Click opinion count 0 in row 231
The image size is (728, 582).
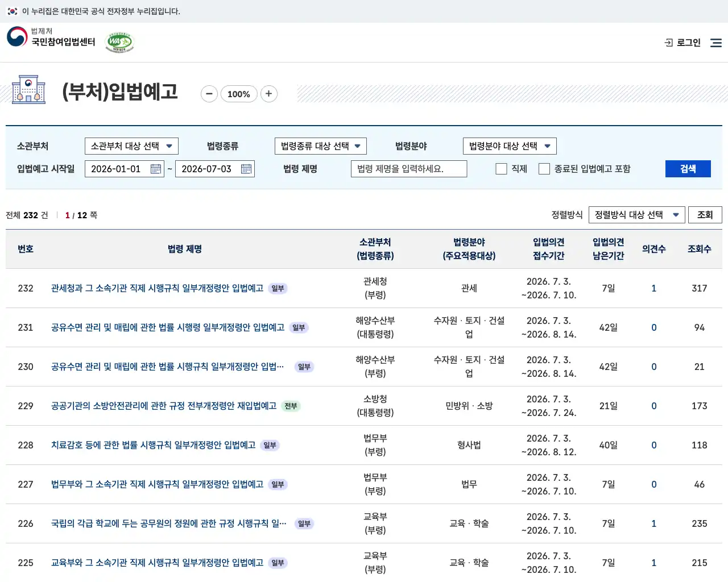click(x=654, y=327)
